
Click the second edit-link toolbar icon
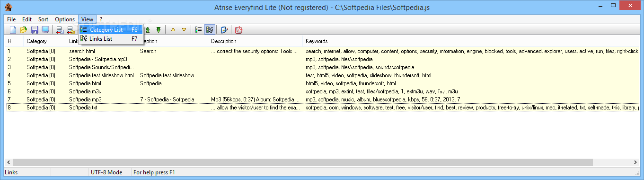pos(71,30)
